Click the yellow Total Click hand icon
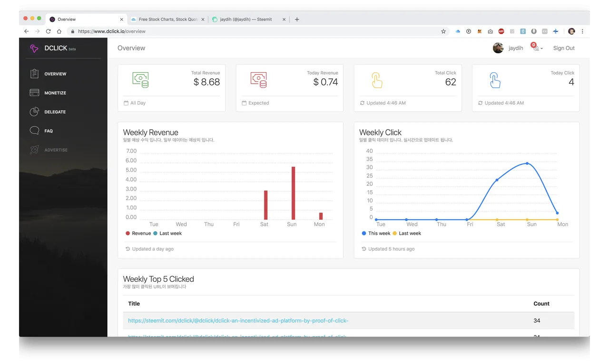The image size is (609, 364). (x=377, y=80)
